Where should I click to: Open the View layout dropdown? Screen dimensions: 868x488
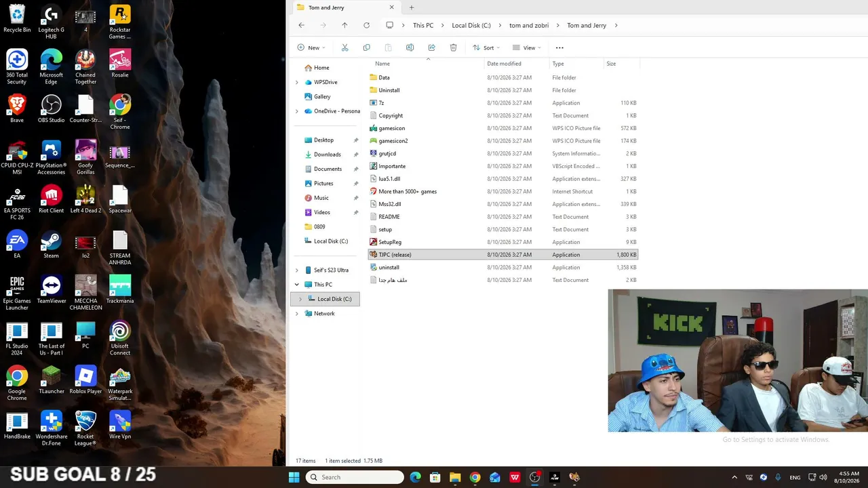click(527, 47)
